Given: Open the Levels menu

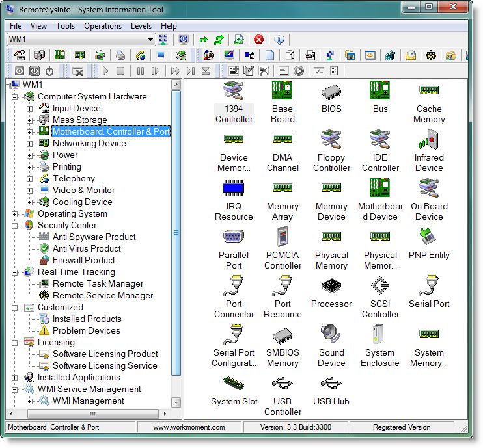Looking at the screenshot, I should point(141,26).
